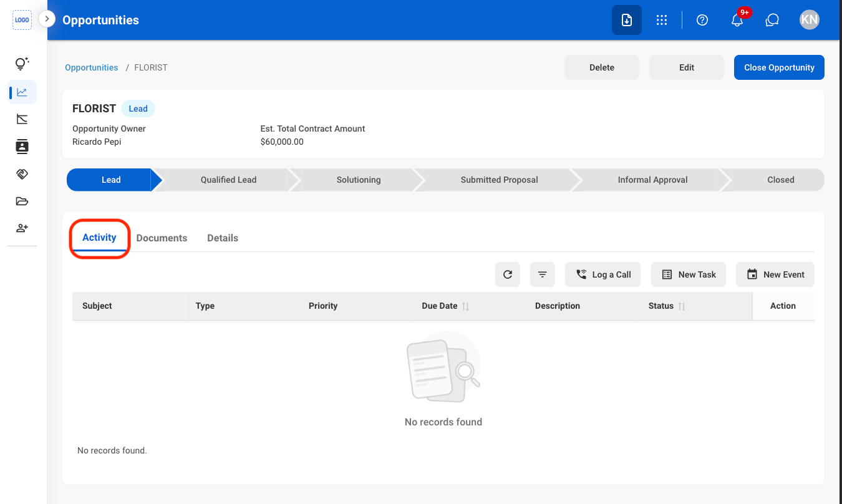Open the activity filter icon
842x504 pixels.
click(543, 274)
